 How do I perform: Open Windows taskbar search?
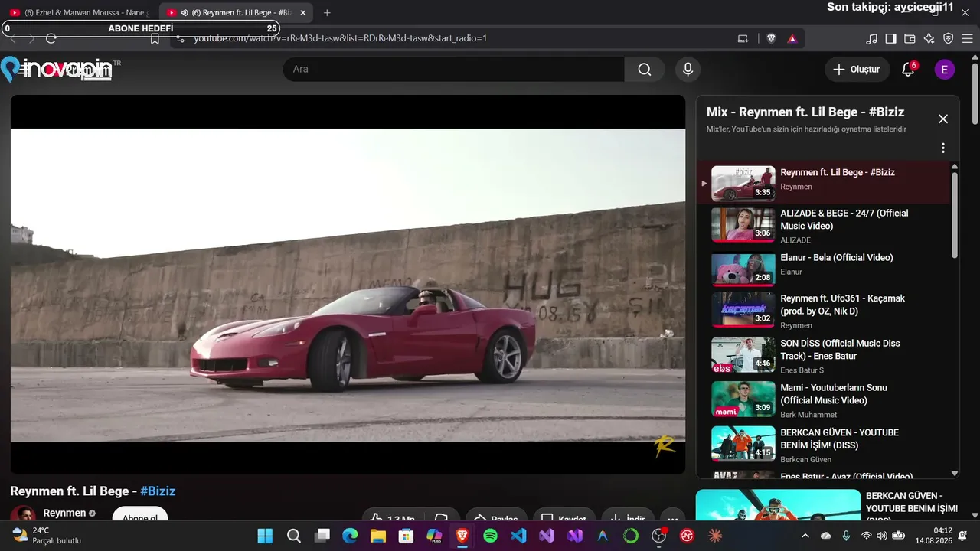coord(293,536)
